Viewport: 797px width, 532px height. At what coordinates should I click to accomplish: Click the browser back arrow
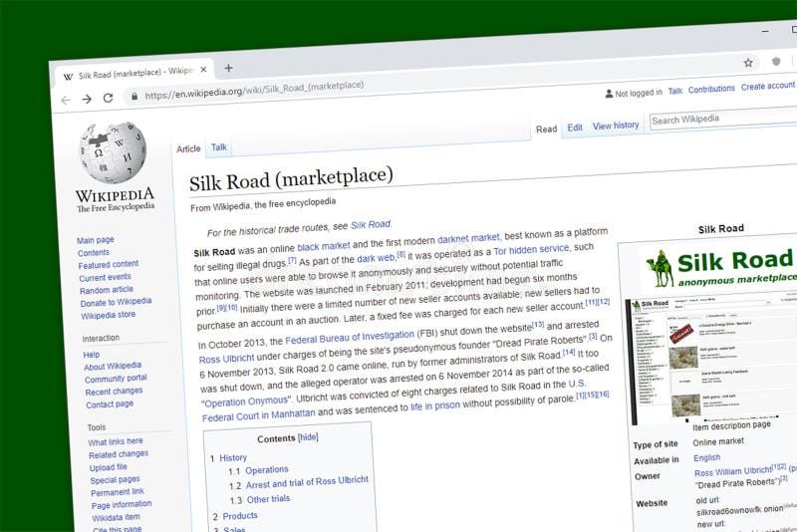pyautogui.click(x=66, y=100)
